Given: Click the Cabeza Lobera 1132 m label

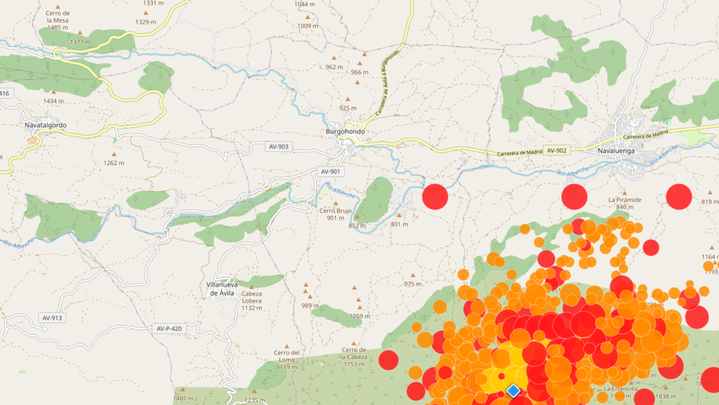Looking at the screenshot, I should [251, 300].
